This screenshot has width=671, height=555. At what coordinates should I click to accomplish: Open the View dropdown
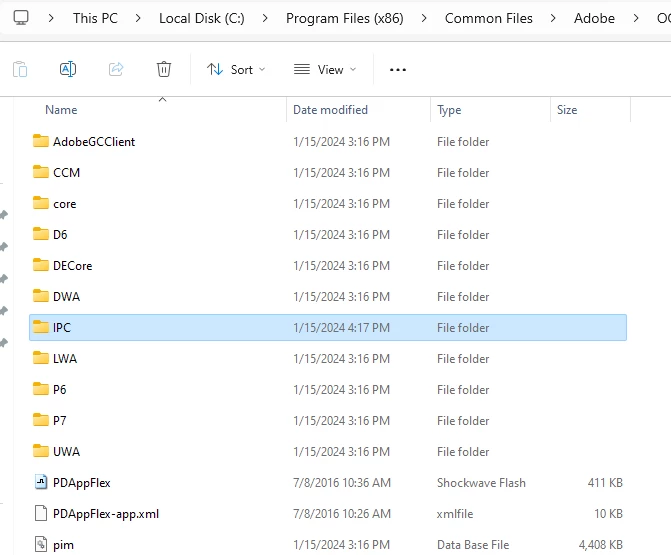point(325,69)
